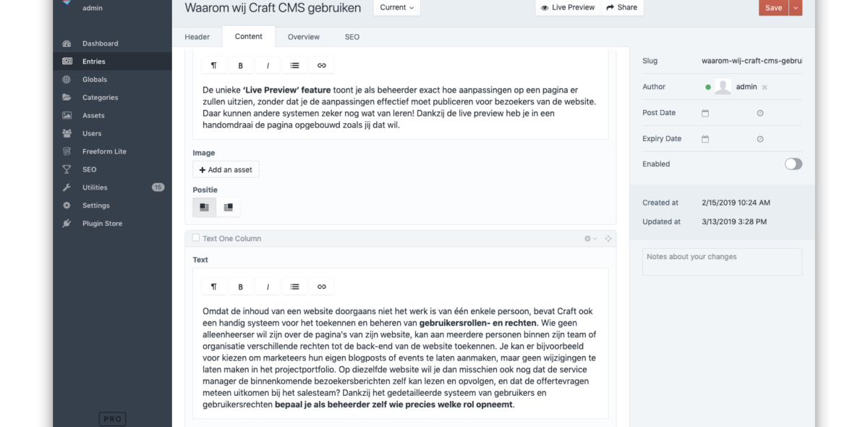Screen dimensions: 868x427
Task: Open the Current revision dropdown
Action: click(396, 7)
